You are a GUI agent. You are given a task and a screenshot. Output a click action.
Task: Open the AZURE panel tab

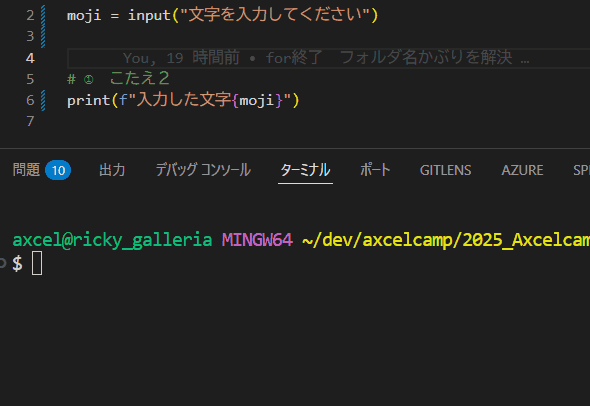pos(522,170)
